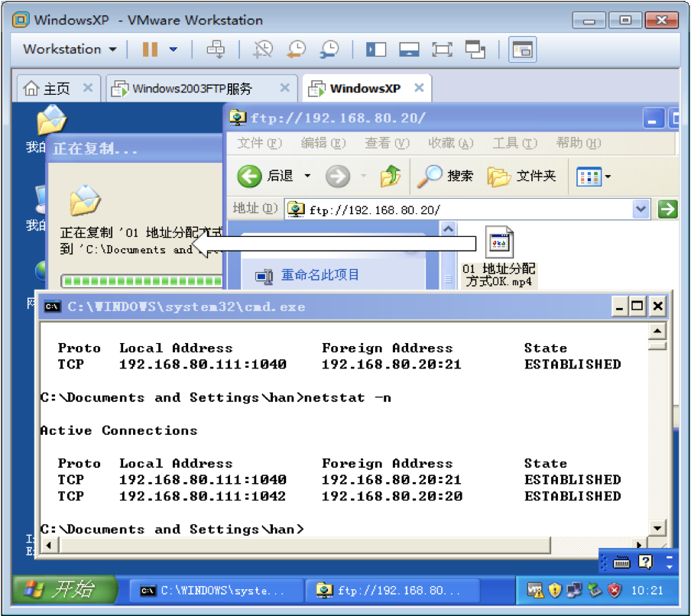This screenshot has width=691, height=616.
Task: Enter full screen mode in VMware
Action: [x=442, y=49]
